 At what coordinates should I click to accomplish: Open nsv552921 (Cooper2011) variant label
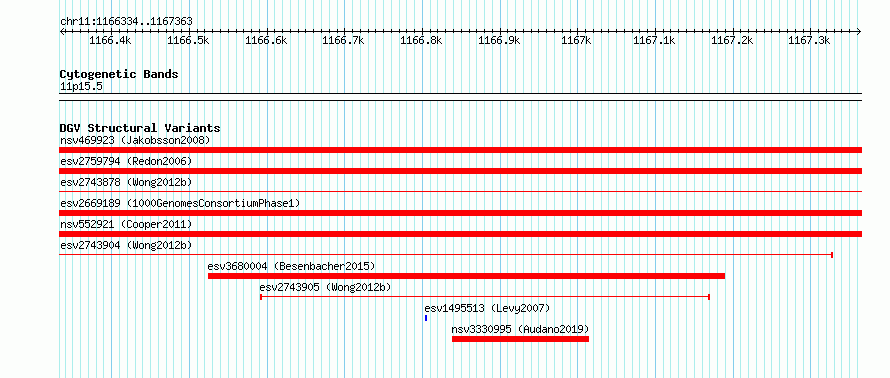[126, 224]
